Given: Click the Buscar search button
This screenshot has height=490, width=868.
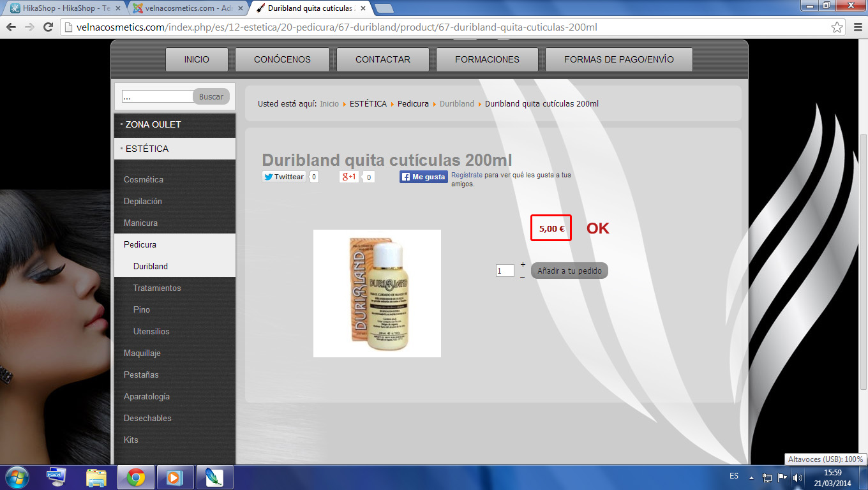Looking at the screenshot, I should [x=211, y=97].
